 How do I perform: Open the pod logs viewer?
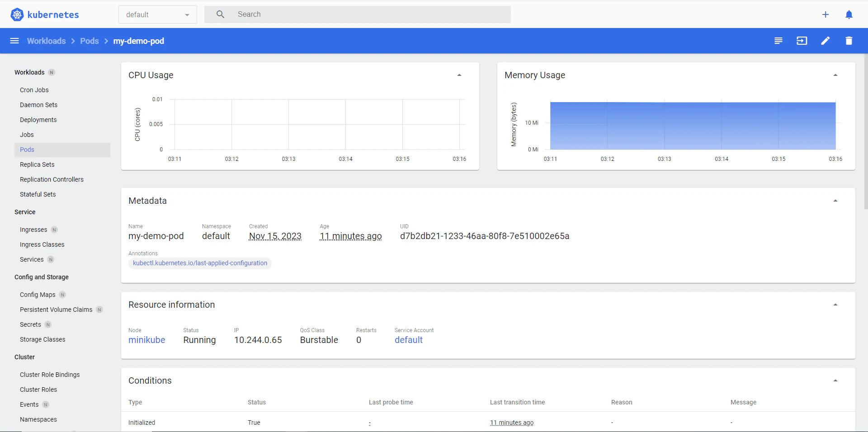click(x=778, y=41)
